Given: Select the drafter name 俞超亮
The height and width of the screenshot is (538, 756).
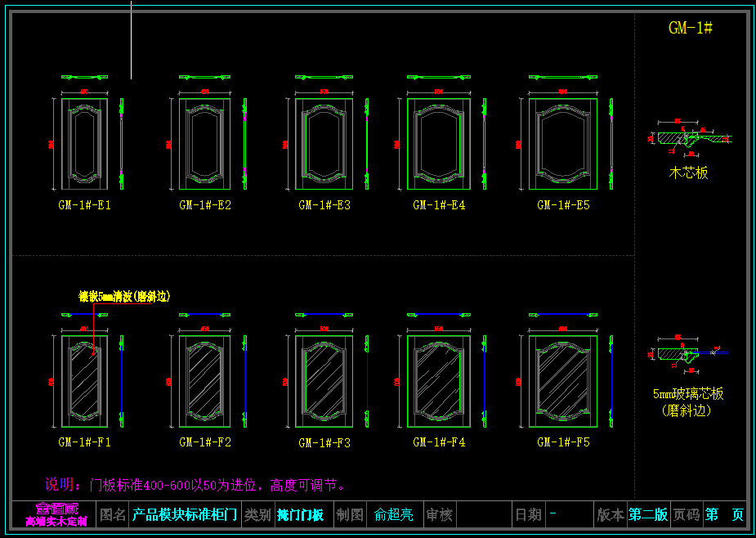Looking at the screenshot, I should (x=393, y=515).
